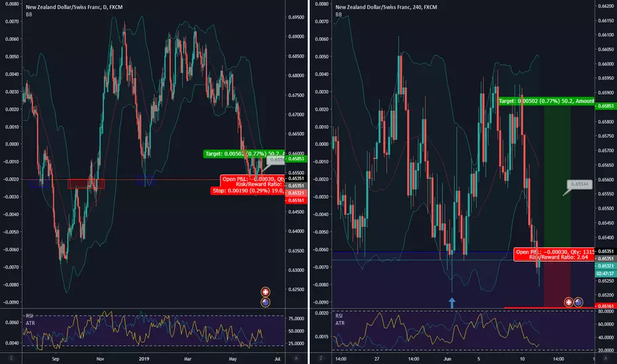Image resolution: width=617 pixels, height=364 pixels.
Task: Click the 10 date label on 240 time axis
Action: click(x=522, y=359)
